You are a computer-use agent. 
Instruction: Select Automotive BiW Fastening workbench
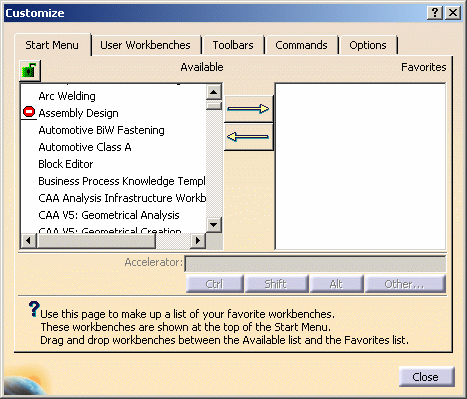pyautogui.click(x=101, y=130)
